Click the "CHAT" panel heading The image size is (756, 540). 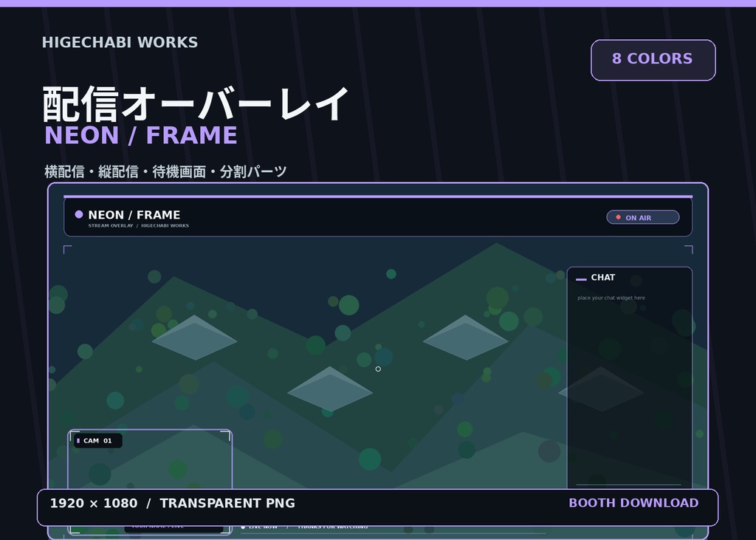click(602, 278)
